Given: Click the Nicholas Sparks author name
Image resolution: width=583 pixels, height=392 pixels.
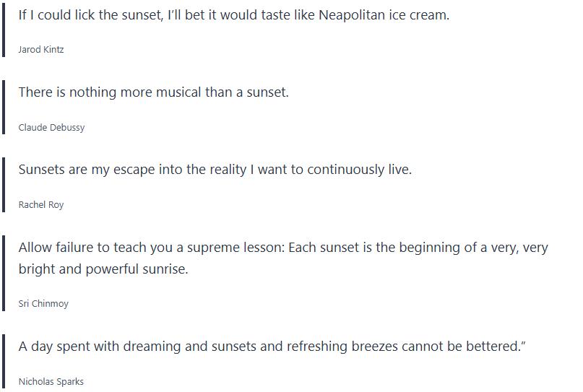Looking at the screenshot, I should click(51, 381).
